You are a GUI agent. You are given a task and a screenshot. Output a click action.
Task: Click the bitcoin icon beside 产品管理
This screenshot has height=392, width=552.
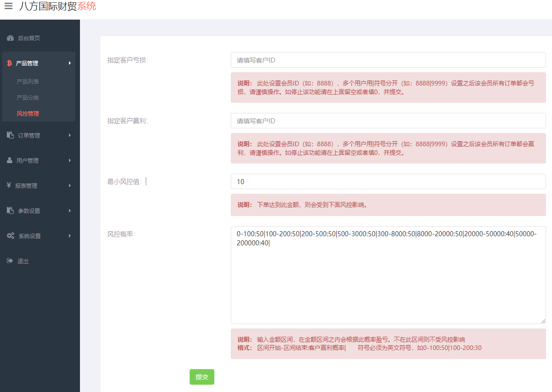coord(9,64)
